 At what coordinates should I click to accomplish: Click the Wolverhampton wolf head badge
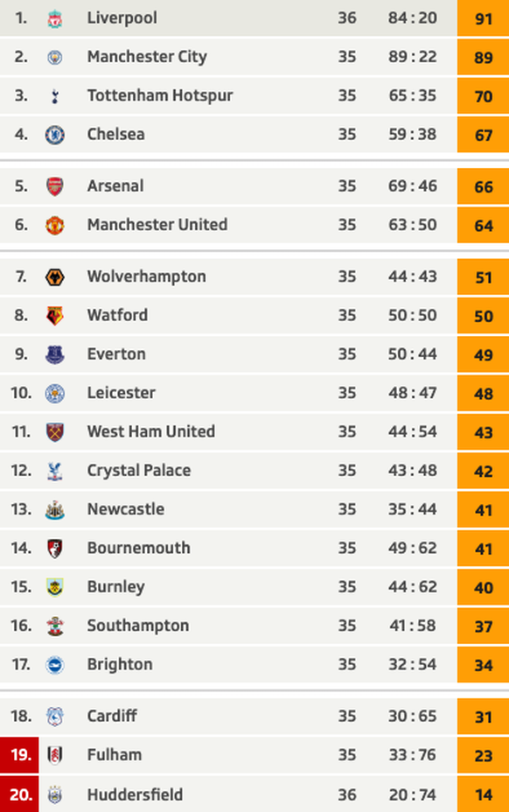[x=55, y=277]
